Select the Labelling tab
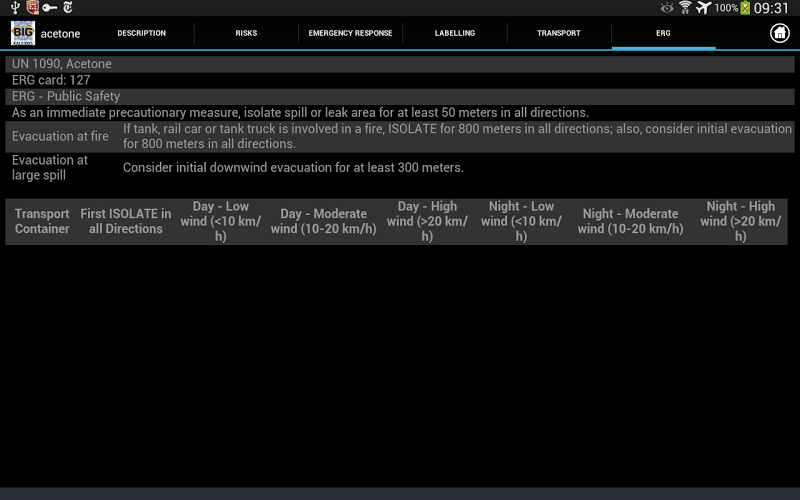The height and width of the screenshot is (500, 800). point(455,33)
